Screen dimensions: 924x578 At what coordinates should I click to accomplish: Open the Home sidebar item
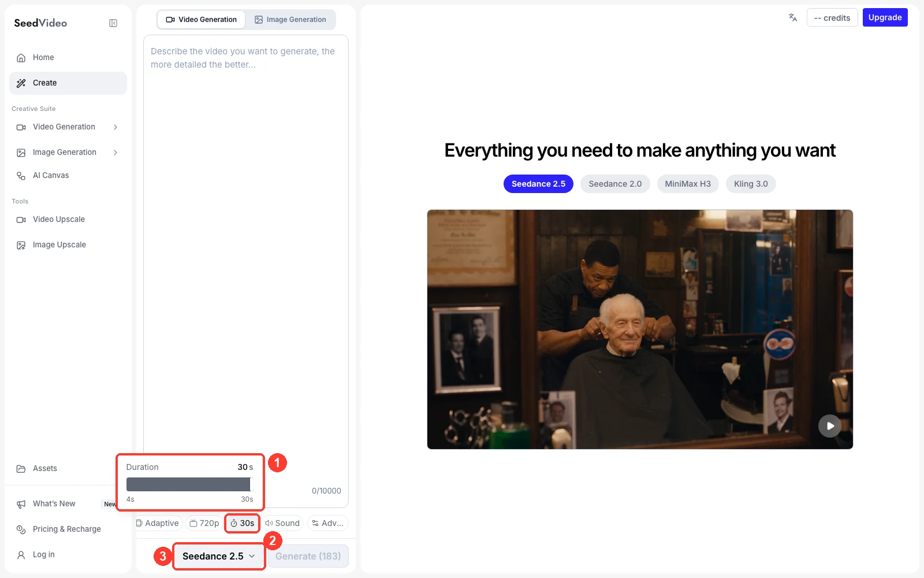tap(68, 58)
